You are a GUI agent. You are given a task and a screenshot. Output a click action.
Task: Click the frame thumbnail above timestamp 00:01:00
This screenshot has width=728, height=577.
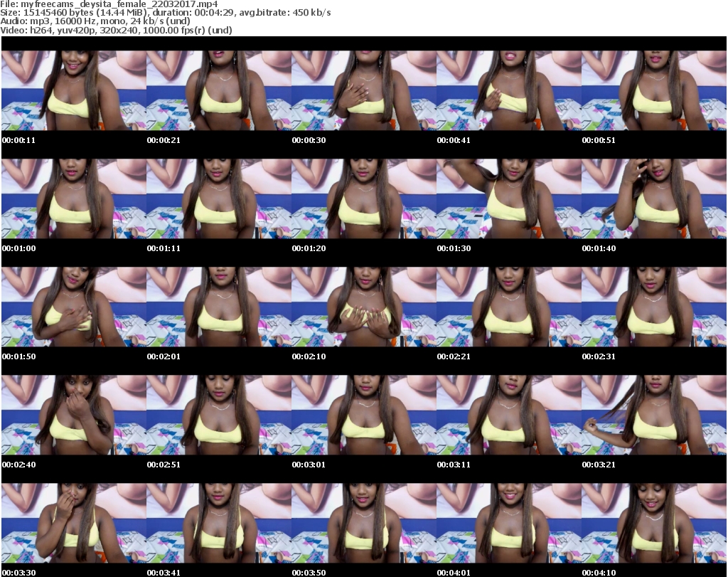pyautogui.click(x=74, y=198)
